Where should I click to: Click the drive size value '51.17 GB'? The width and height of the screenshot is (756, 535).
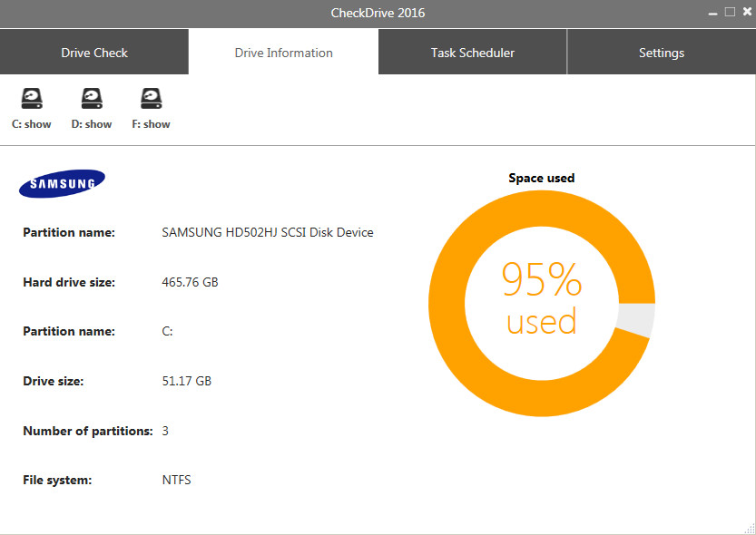187,381
